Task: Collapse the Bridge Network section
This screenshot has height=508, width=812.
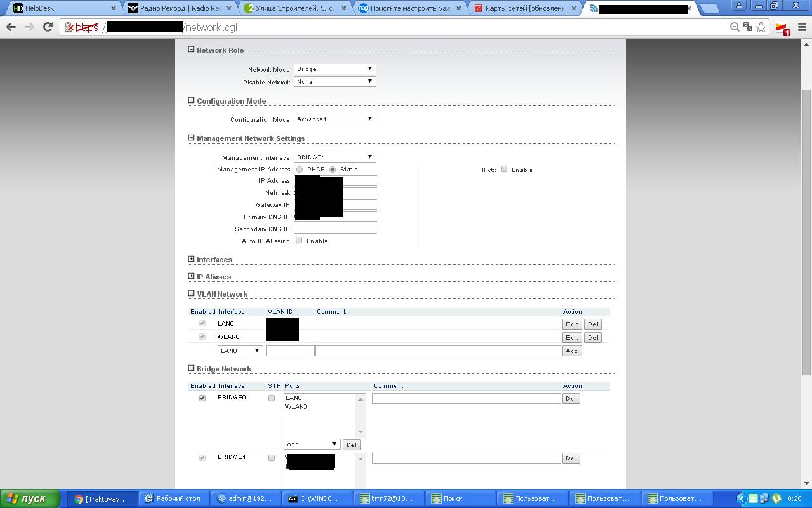Action: (192, 368)
